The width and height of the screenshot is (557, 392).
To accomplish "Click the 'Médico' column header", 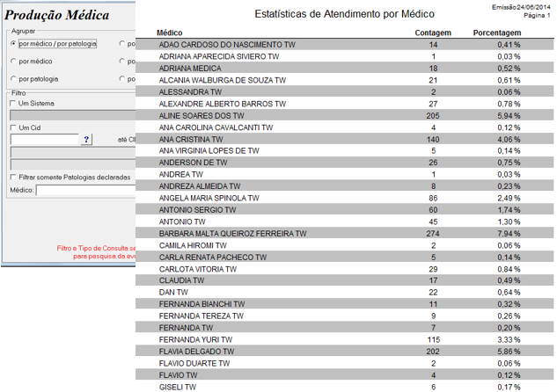I will 170,33.
